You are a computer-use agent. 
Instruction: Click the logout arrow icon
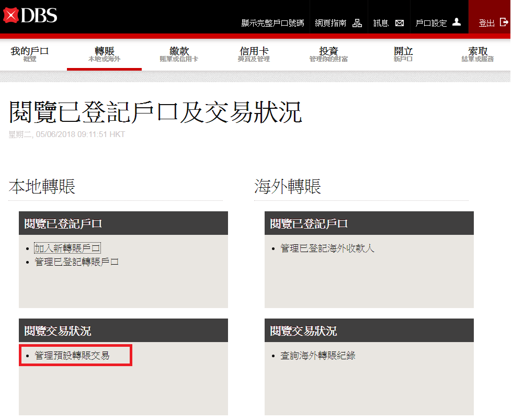coord(504,22)
